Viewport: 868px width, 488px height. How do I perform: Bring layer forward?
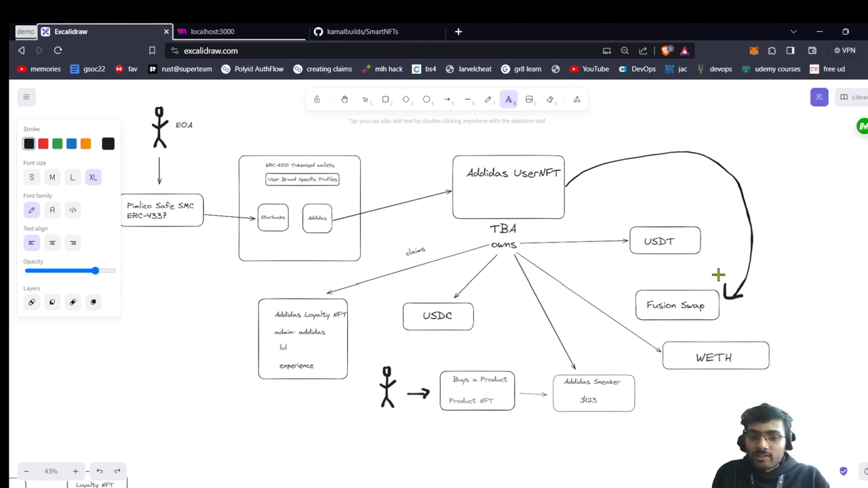(73, 302)
